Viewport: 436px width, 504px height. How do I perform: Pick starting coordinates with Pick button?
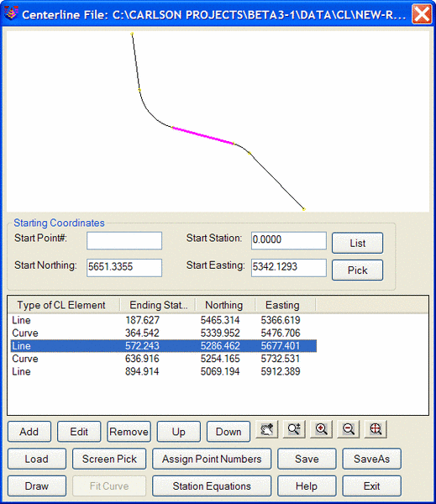(x=357, y=270)
